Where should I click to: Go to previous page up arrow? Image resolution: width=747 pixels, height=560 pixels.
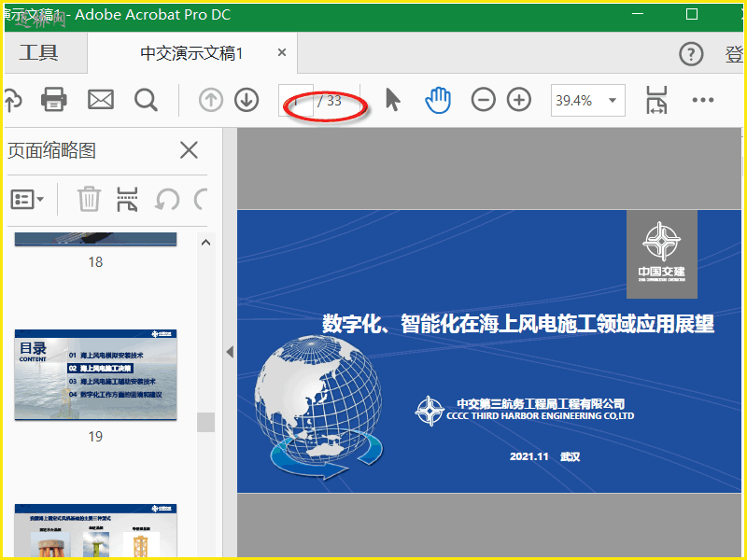211,101
